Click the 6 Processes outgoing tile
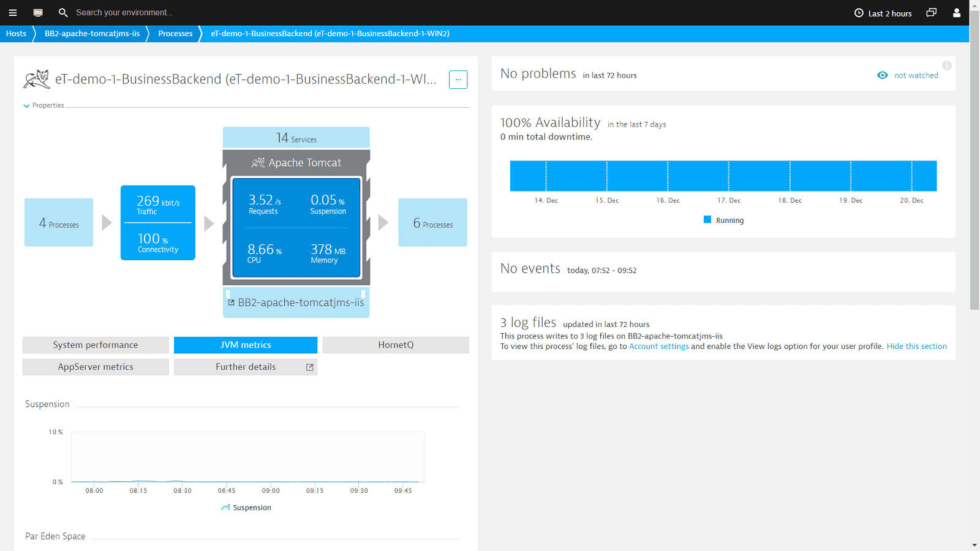 [432, 222]
